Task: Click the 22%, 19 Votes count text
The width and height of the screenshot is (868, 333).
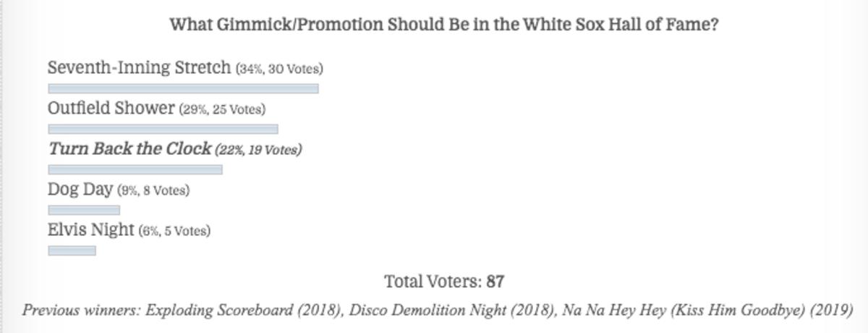Action: (x=258, y=151)
